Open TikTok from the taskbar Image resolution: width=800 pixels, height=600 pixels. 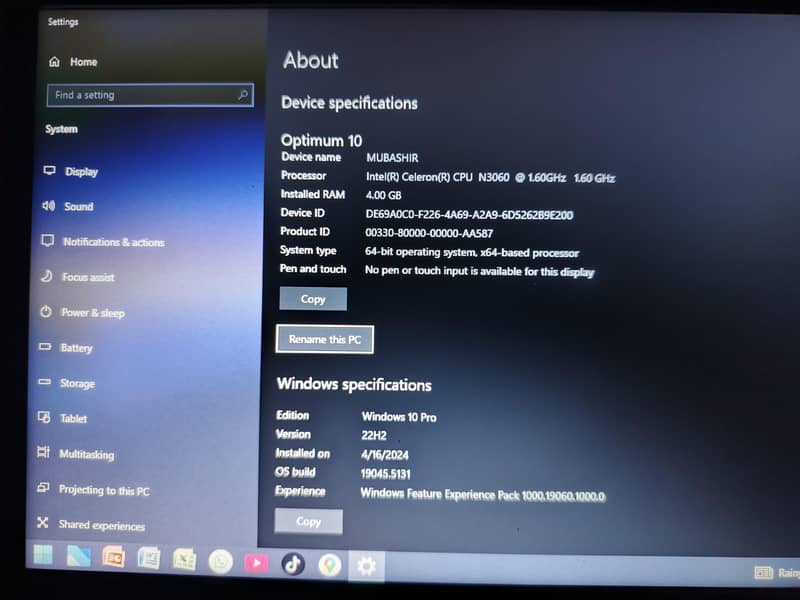point(293,564)
